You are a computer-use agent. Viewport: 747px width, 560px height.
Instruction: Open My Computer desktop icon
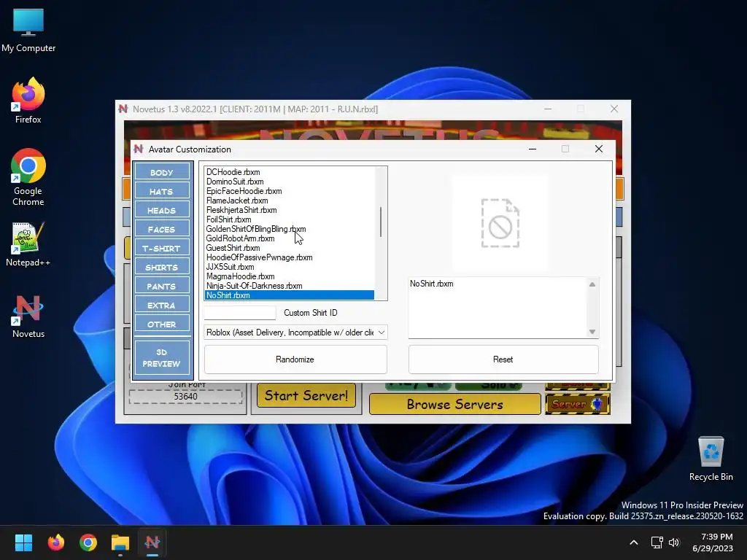pyautogui.click(x=28, y=31)
